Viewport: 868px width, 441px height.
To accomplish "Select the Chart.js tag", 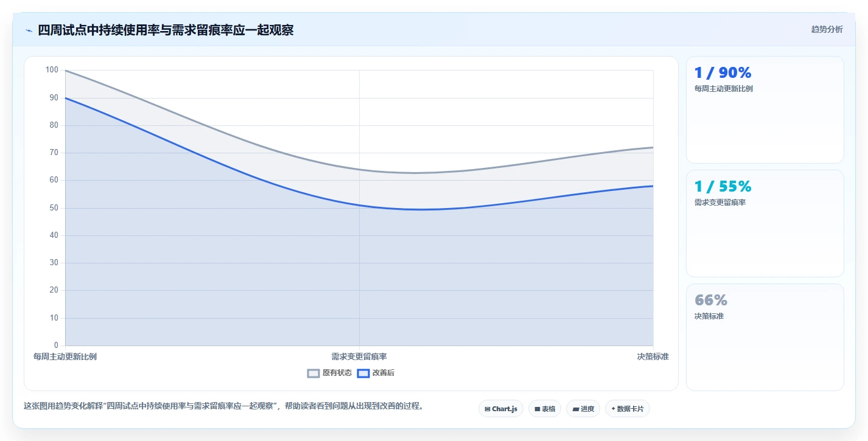I will coord(500,409).
